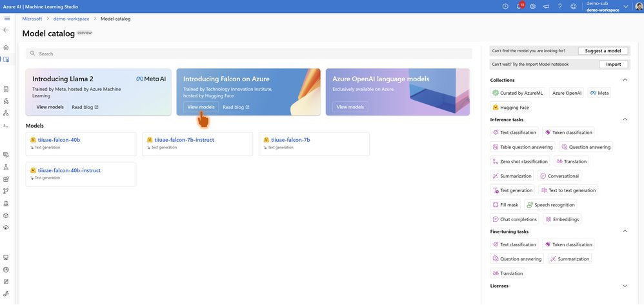
Task: Toggle Text to text generation filter
Action: (568, 190)
